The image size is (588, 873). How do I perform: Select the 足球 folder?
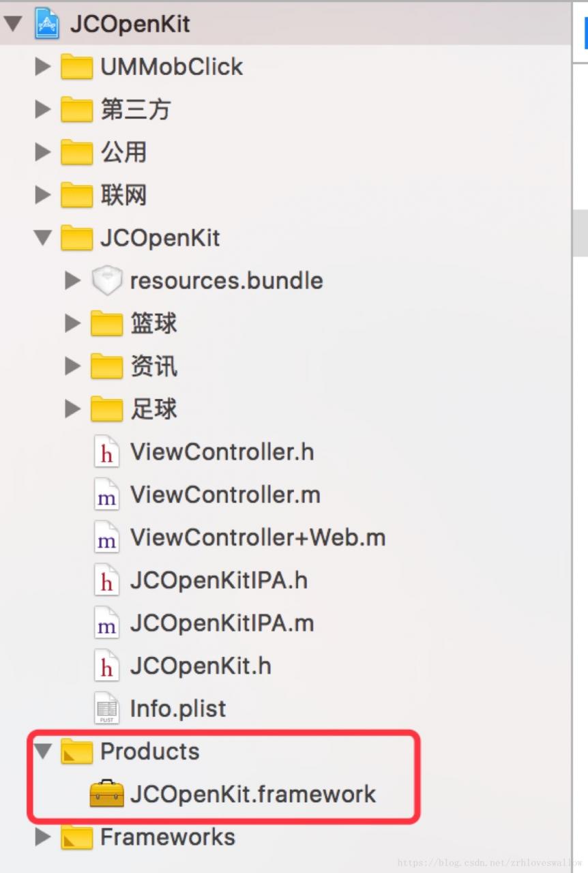[153, 409]
